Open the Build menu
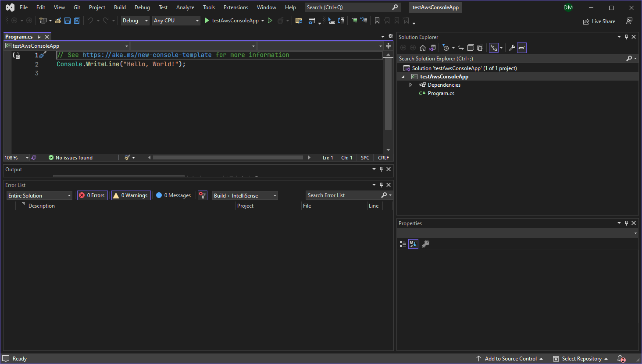This screenshot has width=642, height=364. click(120, 7)
